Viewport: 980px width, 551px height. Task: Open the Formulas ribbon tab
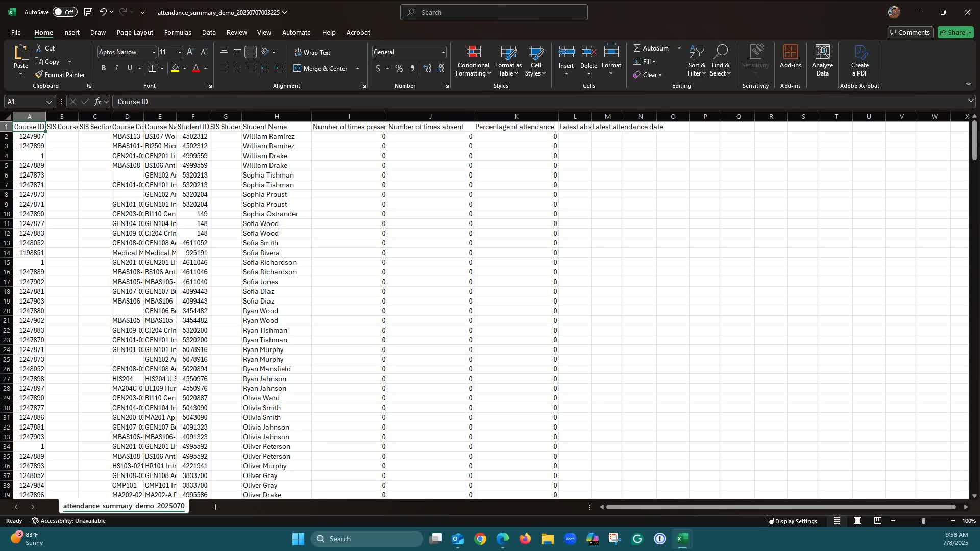[178, 32]
